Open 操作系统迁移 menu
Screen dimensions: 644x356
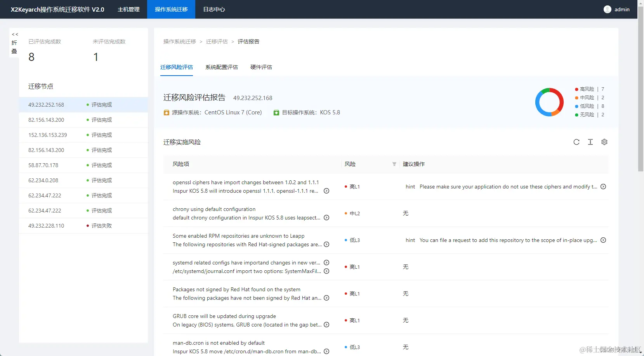[x=171, y=9]
